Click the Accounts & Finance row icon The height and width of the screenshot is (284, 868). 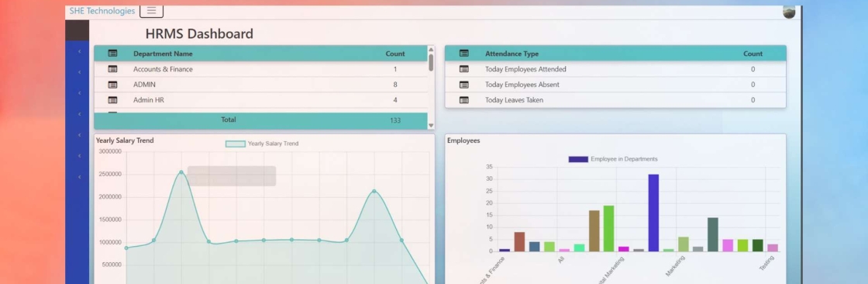[112, 69]
